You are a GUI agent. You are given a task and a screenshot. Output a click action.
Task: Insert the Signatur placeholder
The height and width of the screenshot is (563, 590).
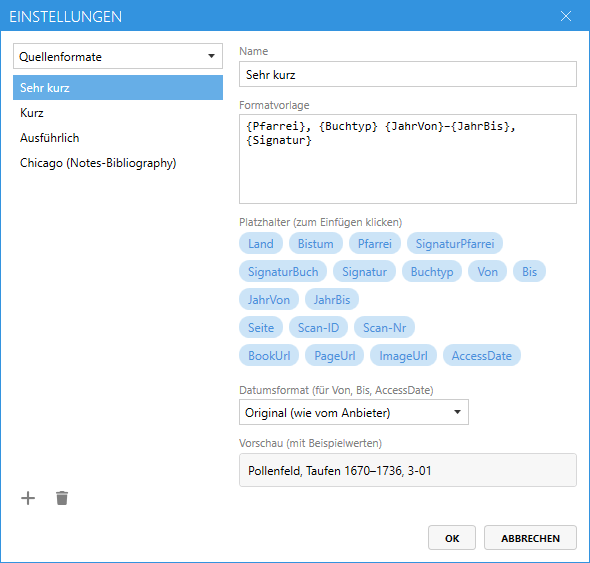[x=364, y=271]
